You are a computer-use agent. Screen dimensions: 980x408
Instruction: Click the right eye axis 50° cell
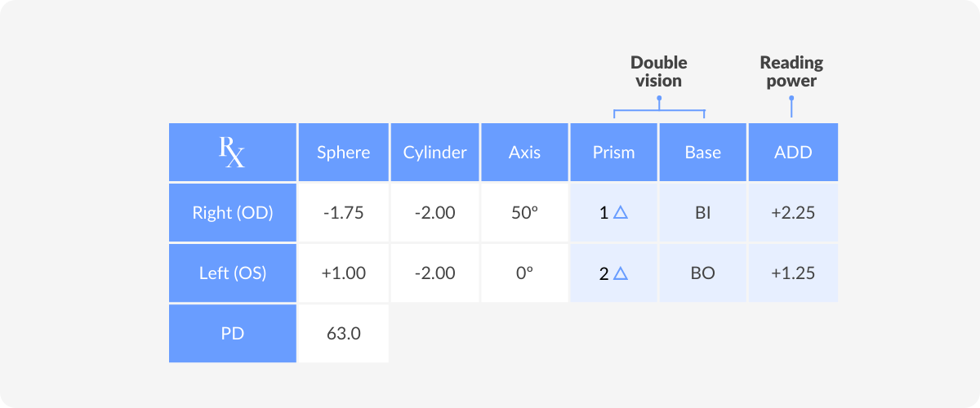pyautogui.click(x=524, y=213)
